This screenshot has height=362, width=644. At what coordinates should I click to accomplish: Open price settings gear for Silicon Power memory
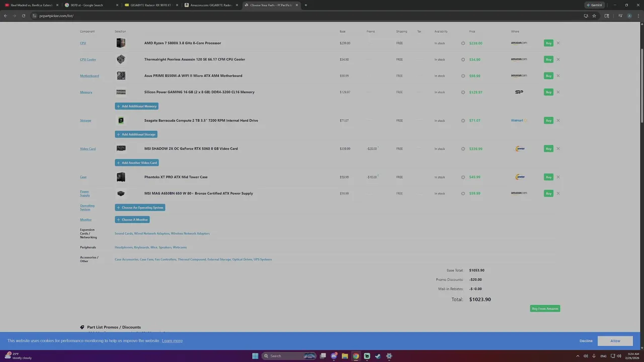(463, 92)
